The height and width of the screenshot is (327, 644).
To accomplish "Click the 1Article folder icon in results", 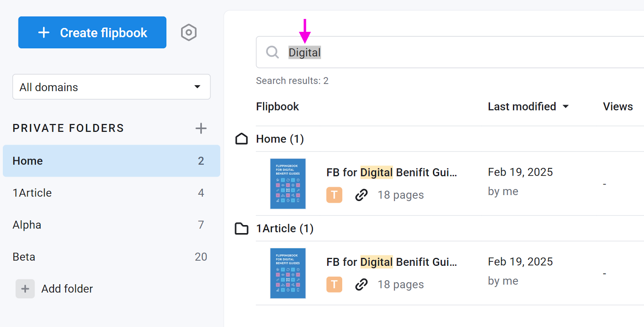I will [x=242, y=228].
